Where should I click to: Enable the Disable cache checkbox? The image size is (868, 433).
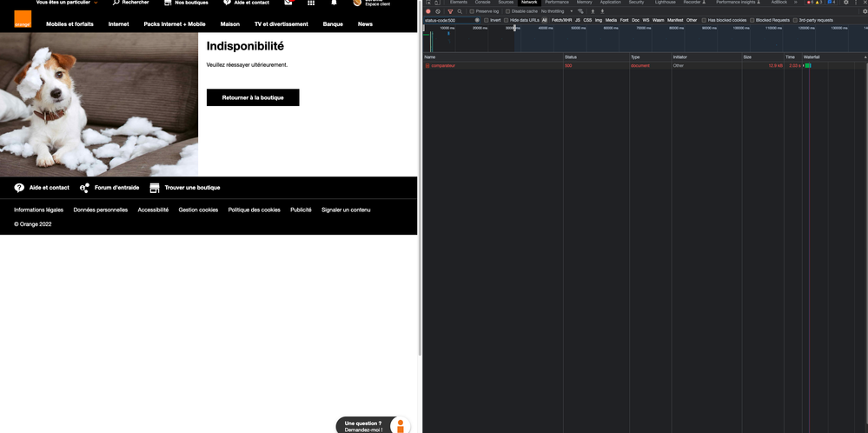pos(507,11)
